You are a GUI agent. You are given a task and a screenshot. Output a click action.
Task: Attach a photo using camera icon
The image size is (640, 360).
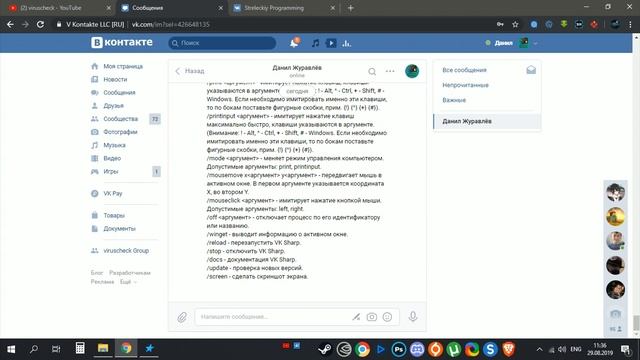pyautogui.click(x=371, y=317)
